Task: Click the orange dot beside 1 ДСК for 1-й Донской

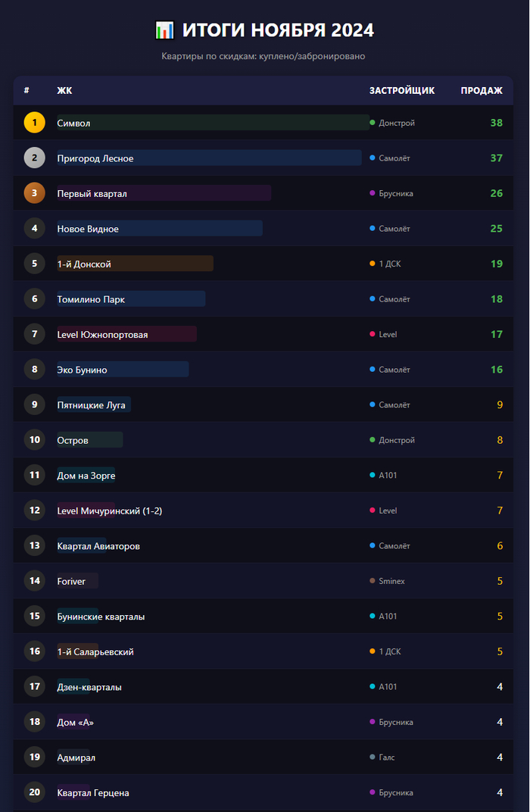Action: click(373, 264)
